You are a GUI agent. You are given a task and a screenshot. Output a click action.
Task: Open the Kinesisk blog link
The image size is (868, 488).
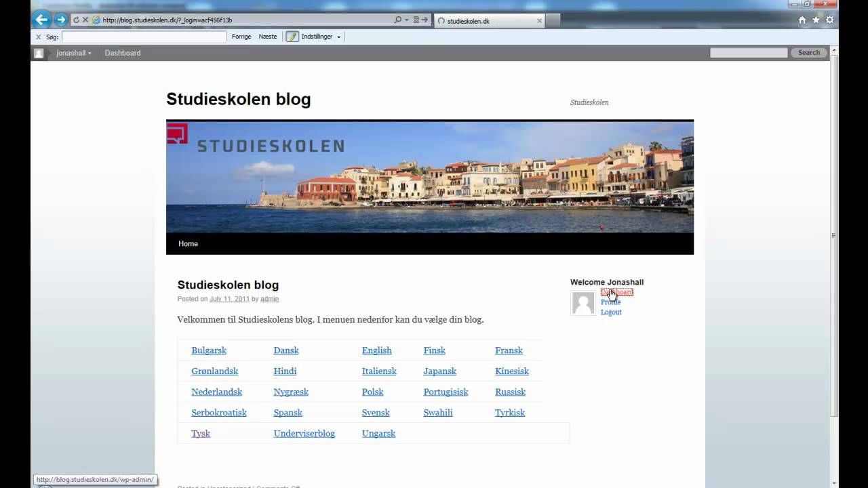(x=512, y=371)
